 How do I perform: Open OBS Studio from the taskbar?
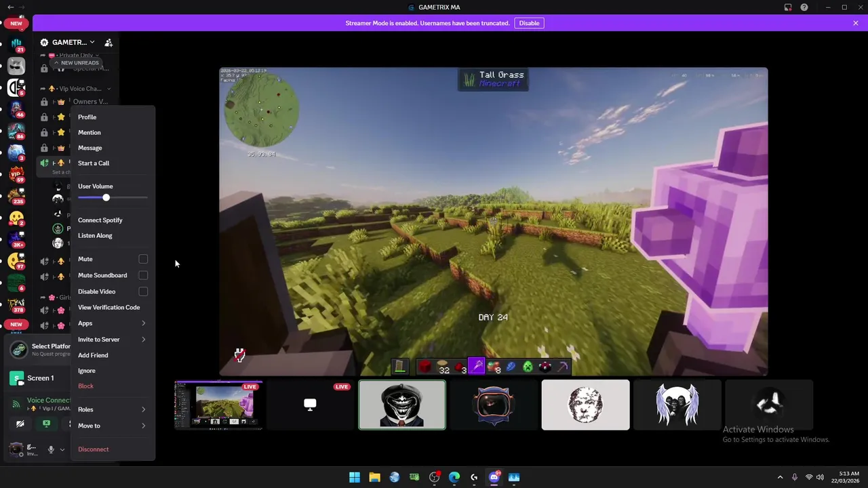[434, 477]
